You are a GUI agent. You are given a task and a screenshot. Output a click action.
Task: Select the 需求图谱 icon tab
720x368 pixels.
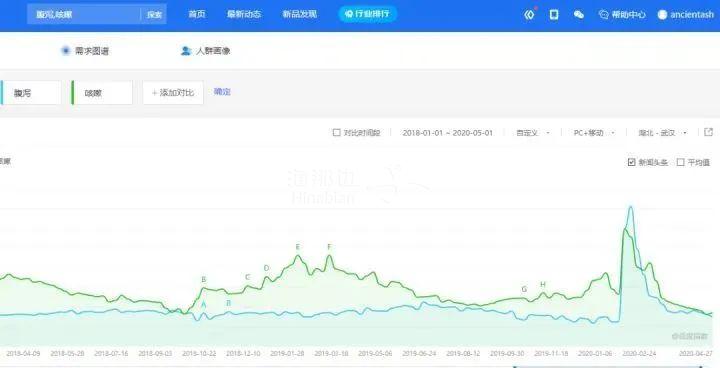(66, 51)
